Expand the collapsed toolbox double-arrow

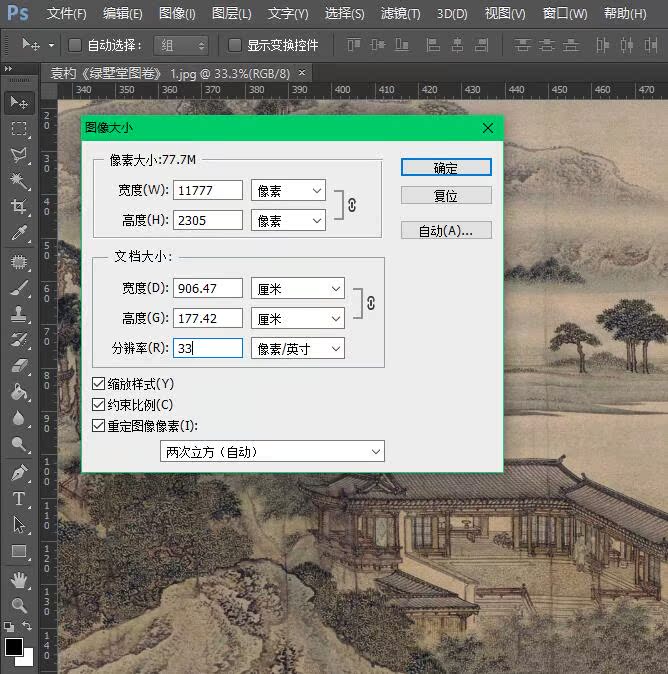click(x=8, y=68)
